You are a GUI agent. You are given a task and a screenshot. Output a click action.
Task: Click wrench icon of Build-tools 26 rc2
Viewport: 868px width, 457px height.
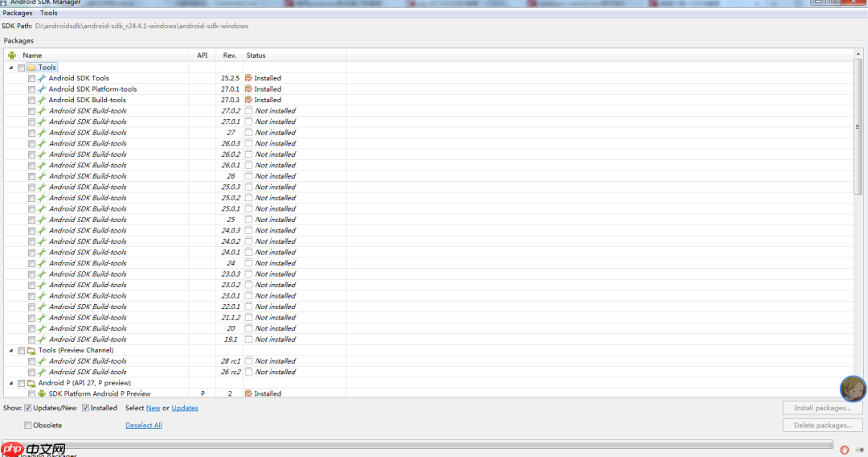tap(42, 373)
